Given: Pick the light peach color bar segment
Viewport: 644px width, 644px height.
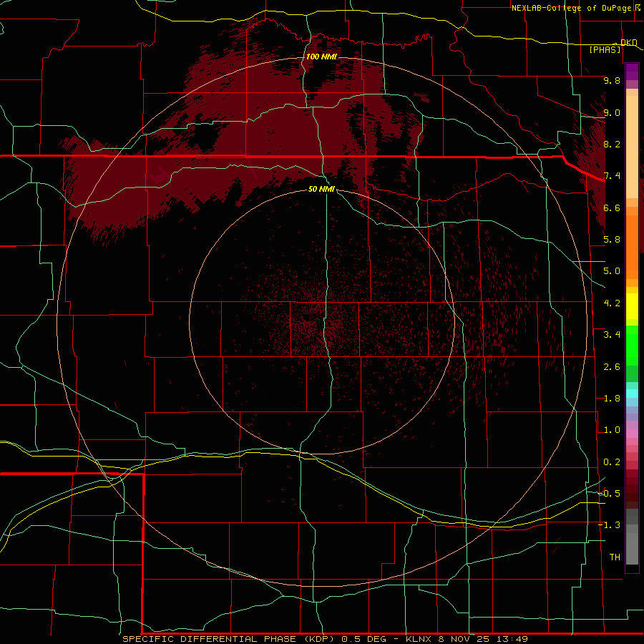Looking at the screenshot, I should [x=632, y=147].
